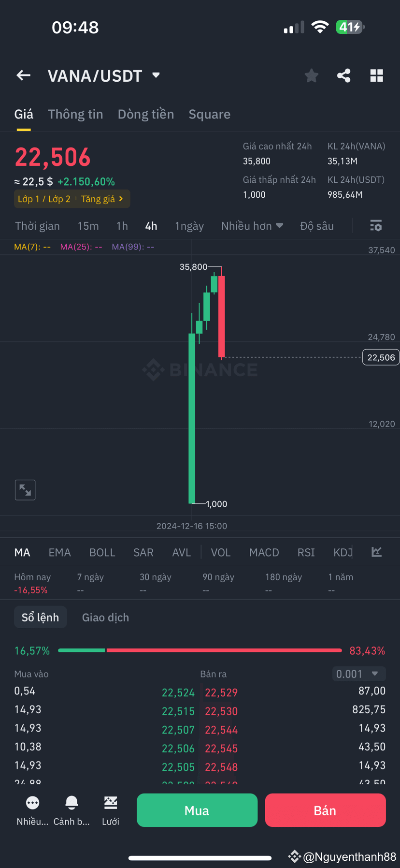The image size is (400, 868).
Task: Select the RSI indicator tab
Action: click(x=306, y=552)
